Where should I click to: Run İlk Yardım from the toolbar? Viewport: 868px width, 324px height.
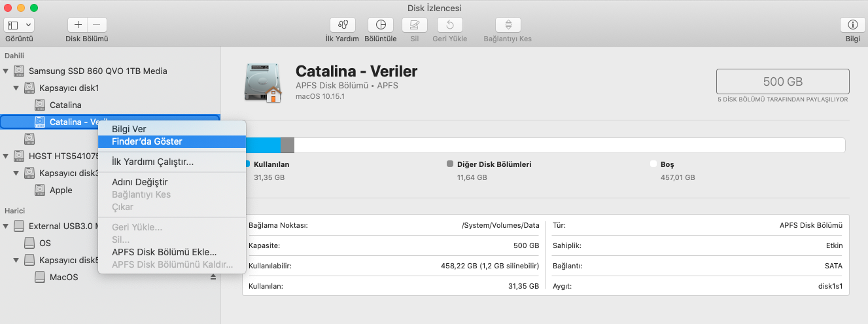tap(343, 25)
